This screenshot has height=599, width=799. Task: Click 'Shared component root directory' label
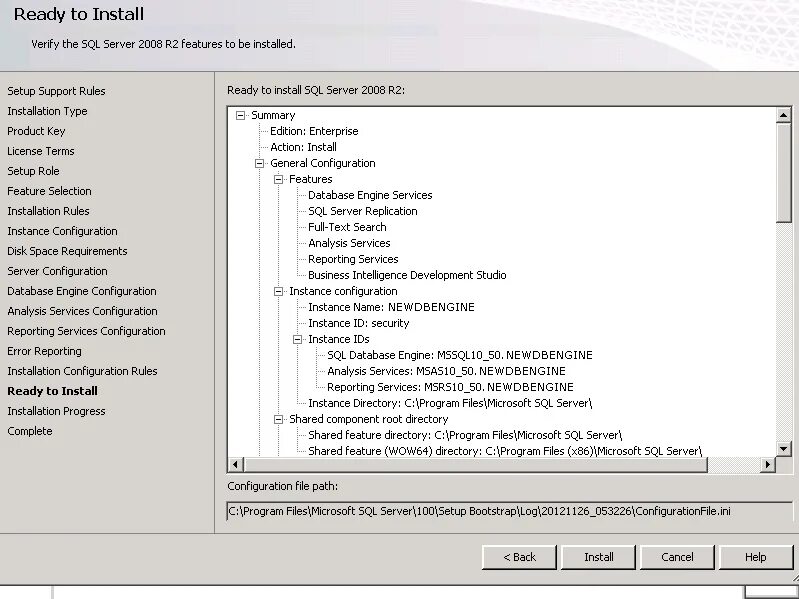tap(369, 419)
